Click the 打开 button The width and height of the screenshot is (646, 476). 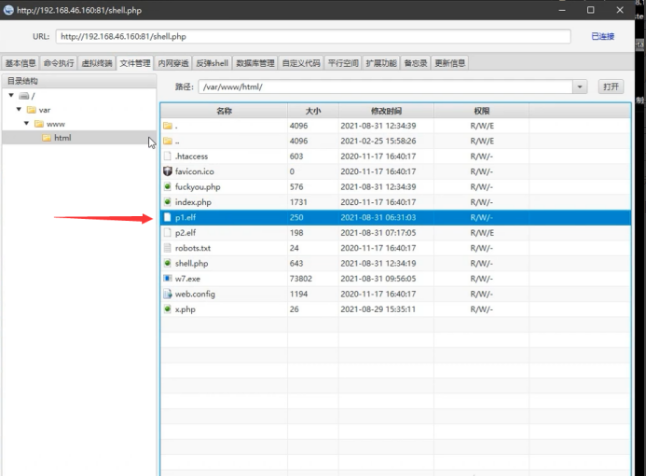coord(611,87)
